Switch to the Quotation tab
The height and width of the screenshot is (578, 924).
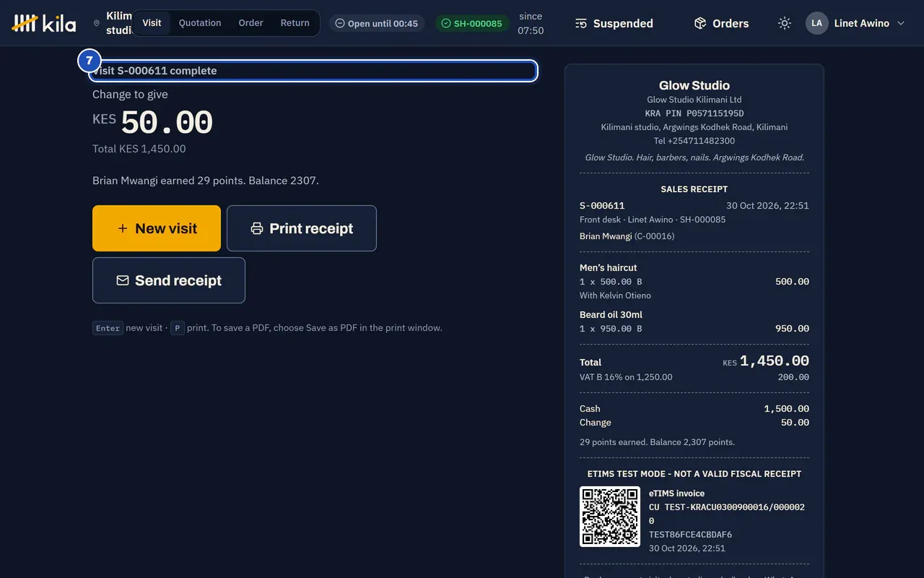[200, 23]
